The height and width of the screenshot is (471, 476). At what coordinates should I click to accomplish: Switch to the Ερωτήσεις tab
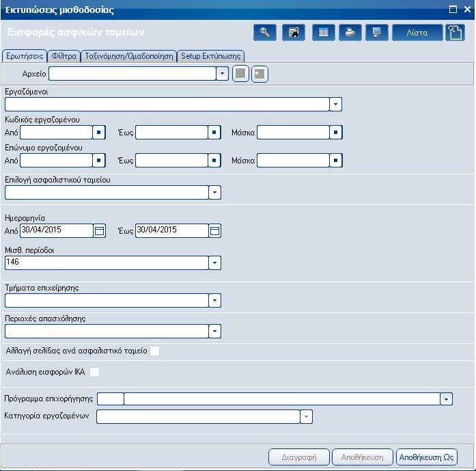[25, 56]
